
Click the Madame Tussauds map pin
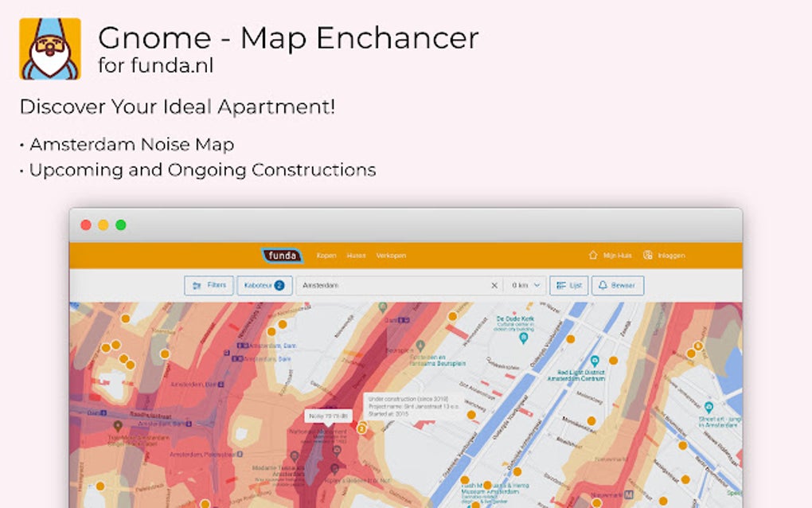[294, 456]
